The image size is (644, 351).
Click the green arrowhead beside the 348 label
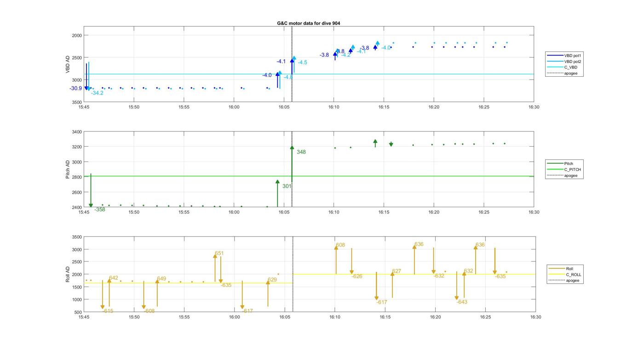[x=292, y=147]
